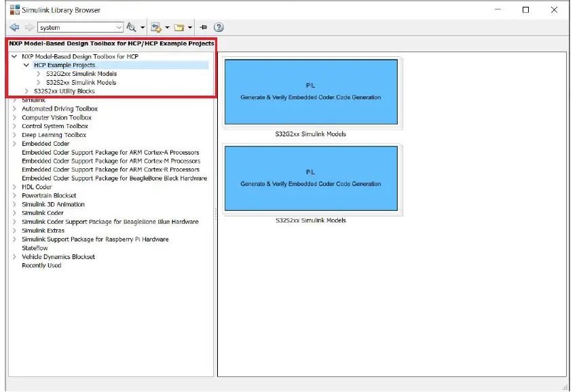Viewport: 579px width, 392px height.
Task: Open Recently Used in the sidebar
Action: (41, 265)
